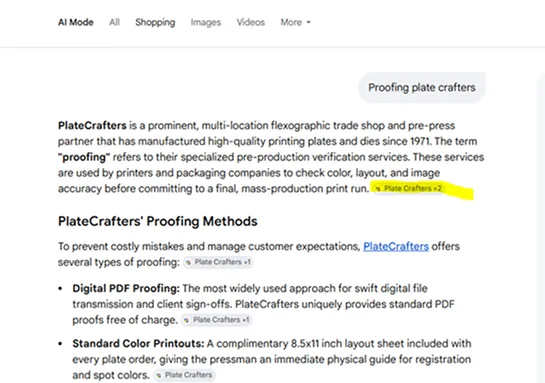The height and width of the screenshot is (383, 545).
Task: Open source chip after 'several types of proofing:'
Action: pyautogui.click(x=218, y=262)
